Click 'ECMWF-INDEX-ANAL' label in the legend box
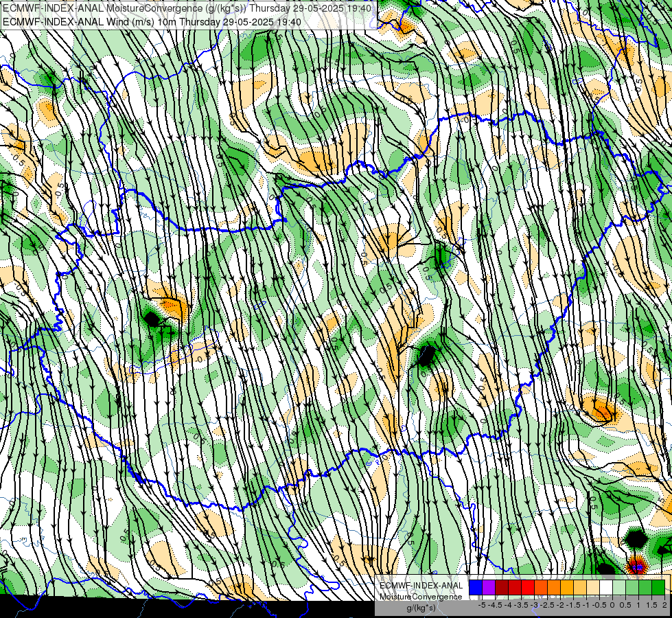 [x=421, y=586]
